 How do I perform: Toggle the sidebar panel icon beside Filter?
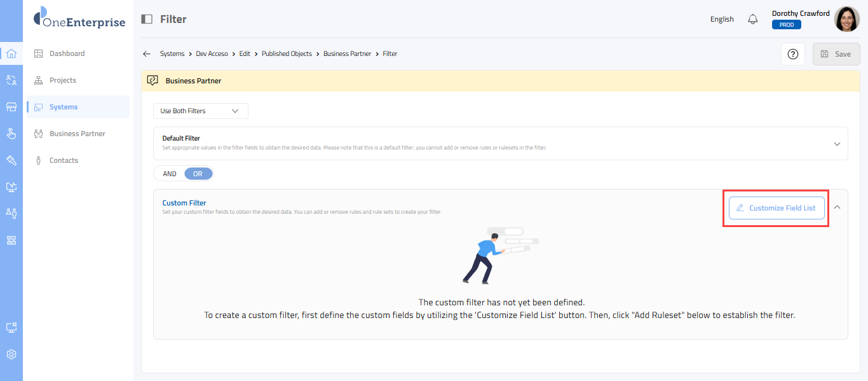147,19
